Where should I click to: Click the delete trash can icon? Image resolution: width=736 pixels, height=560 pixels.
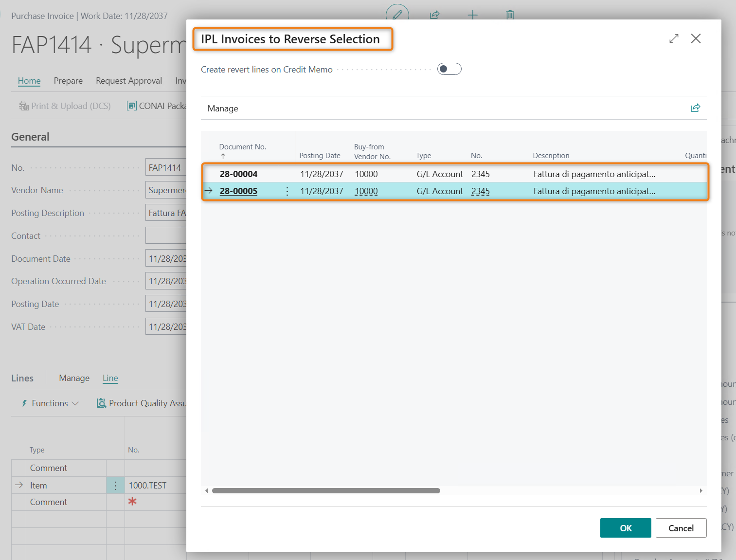click(510, 15)
